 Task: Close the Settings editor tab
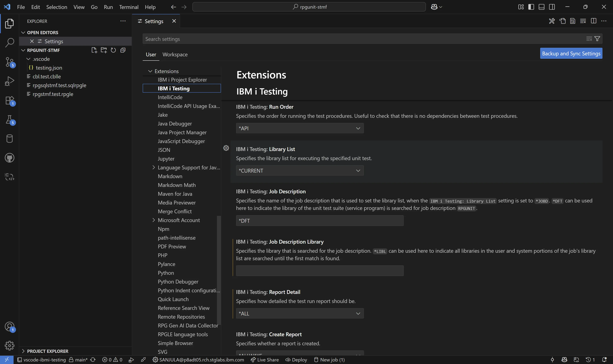174,21
